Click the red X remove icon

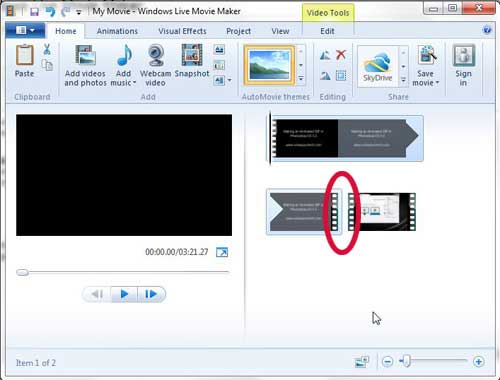341,55
